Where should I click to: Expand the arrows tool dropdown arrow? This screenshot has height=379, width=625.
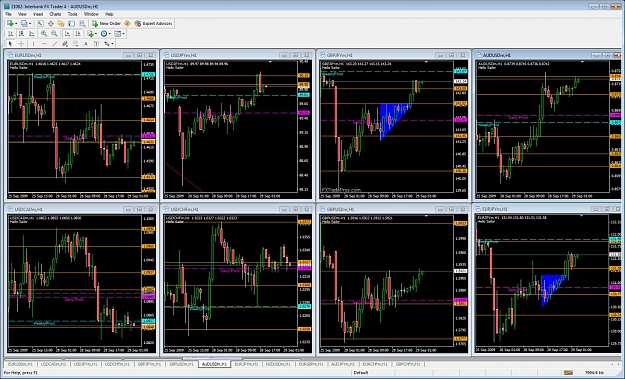[112, 44]
